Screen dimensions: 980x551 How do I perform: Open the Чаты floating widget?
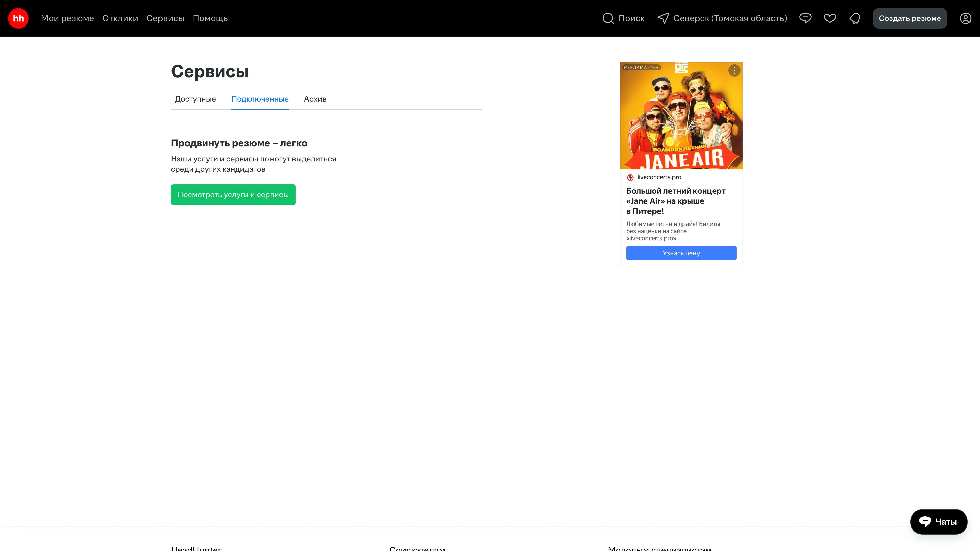pyautogui.click(x=939, y=522)
